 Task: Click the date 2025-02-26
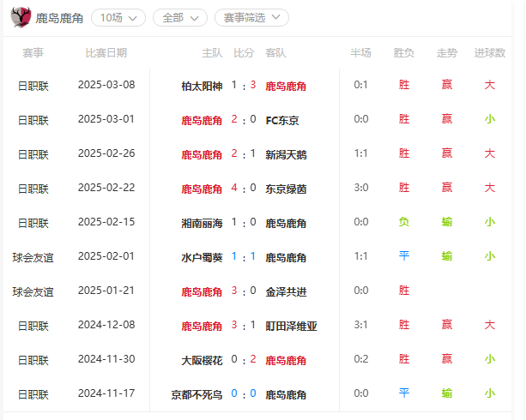tap(106, 153)
